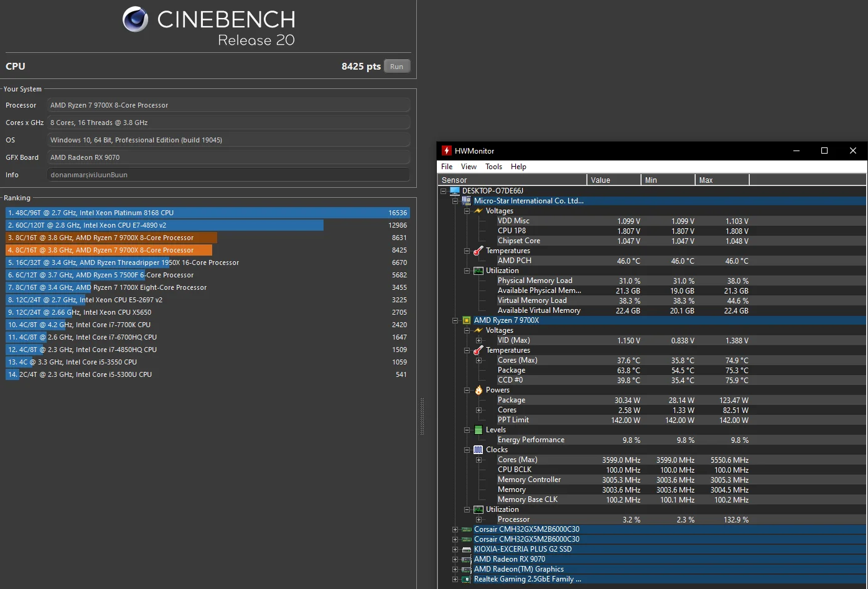Expand the AMD Radeon(TM) Graphics node
This screenshot has height=589, width=868.
pos(455,569)
